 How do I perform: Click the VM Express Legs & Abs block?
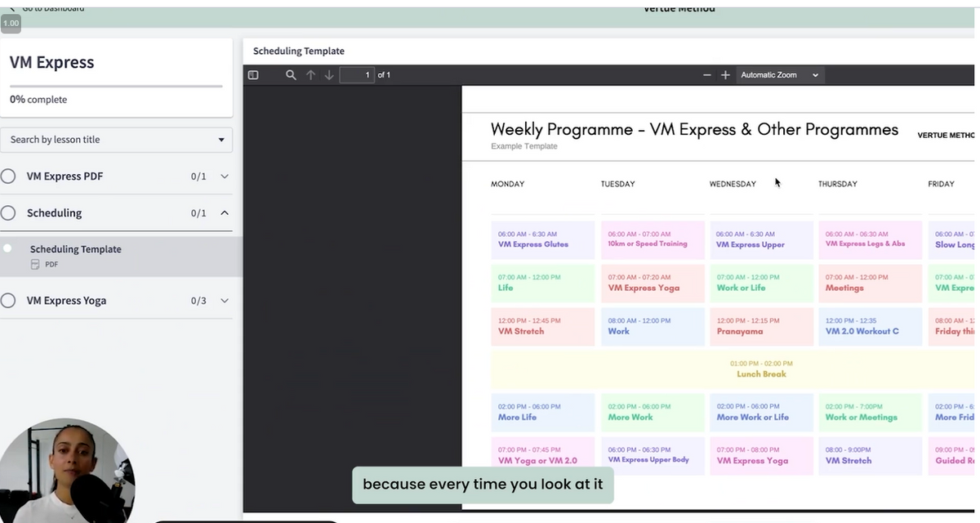click(x=871, y=239)
